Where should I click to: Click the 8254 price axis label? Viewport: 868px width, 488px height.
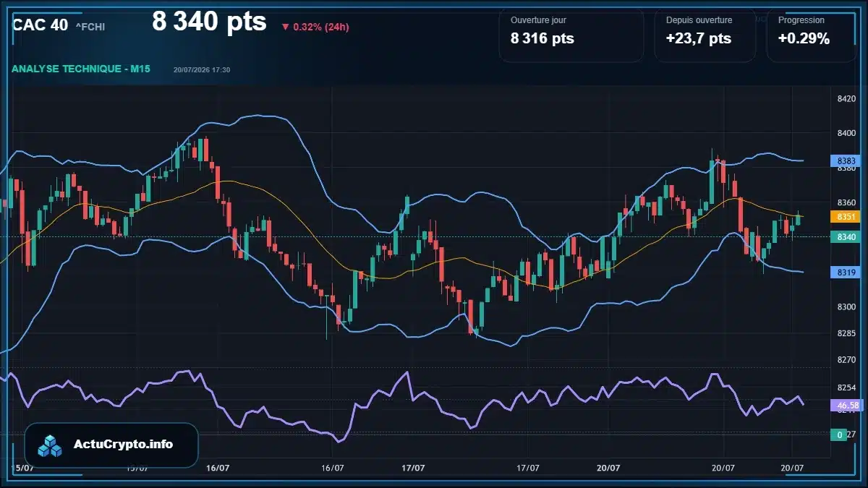[x=846, y=388]
